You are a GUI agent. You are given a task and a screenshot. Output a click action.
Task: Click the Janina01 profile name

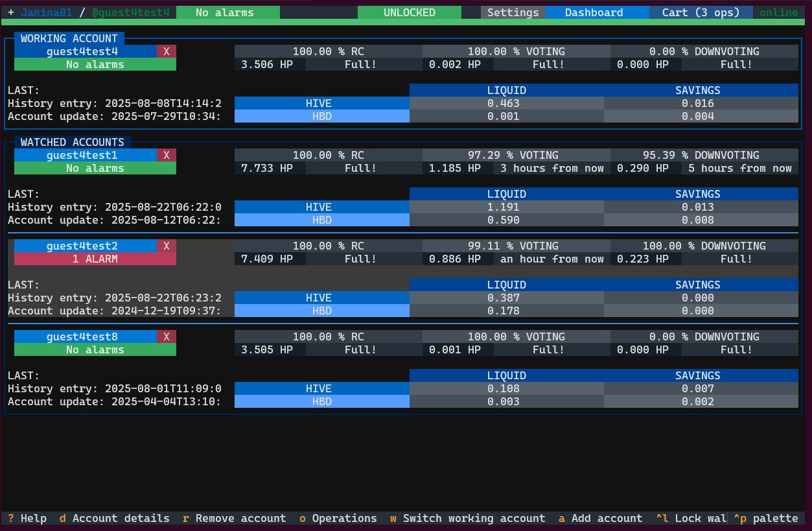click(47, 12)
